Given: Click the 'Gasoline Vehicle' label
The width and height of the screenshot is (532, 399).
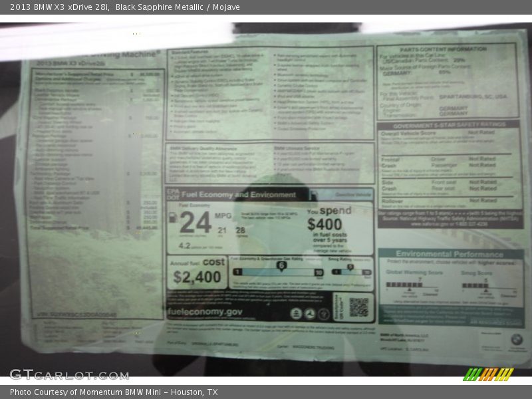Looking at the screenshot, I should pos(353,195).
